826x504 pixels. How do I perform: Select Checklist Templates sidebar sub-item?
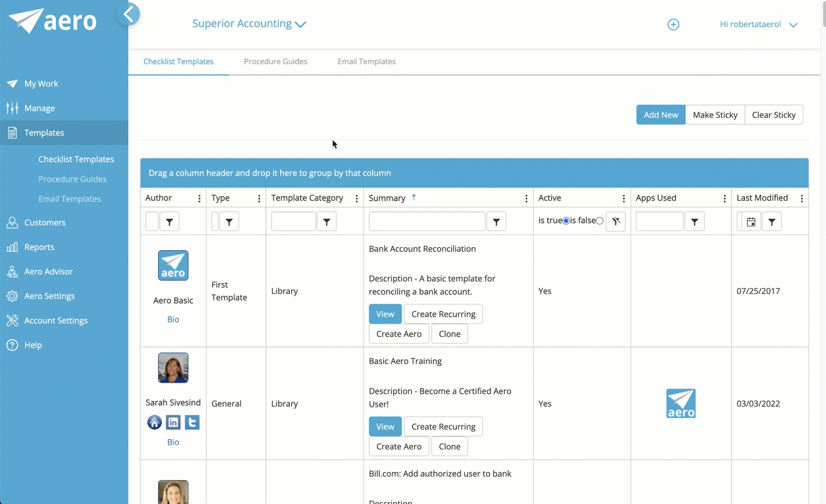point(76,159)
